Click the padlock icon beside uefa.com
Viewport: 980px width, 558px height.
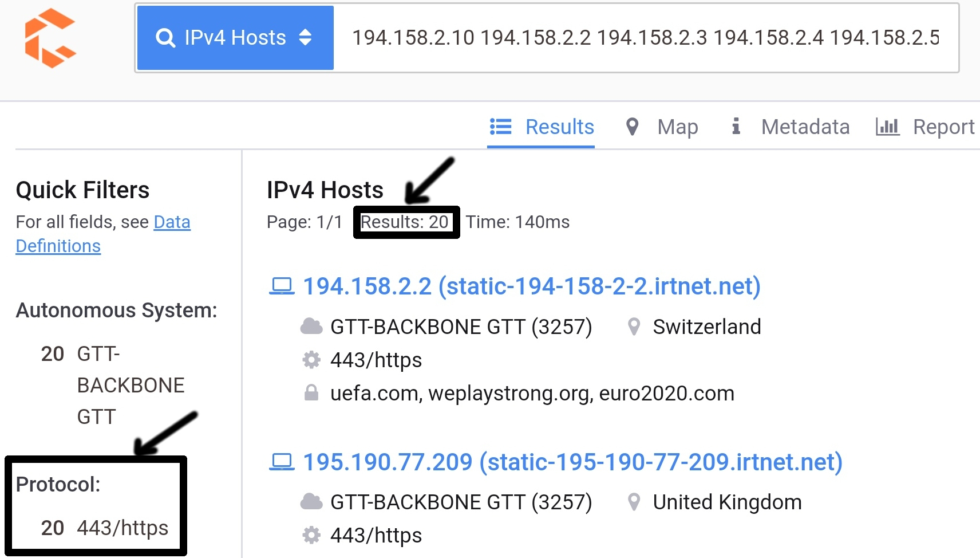pyautogui.click(x=311, y=393)
